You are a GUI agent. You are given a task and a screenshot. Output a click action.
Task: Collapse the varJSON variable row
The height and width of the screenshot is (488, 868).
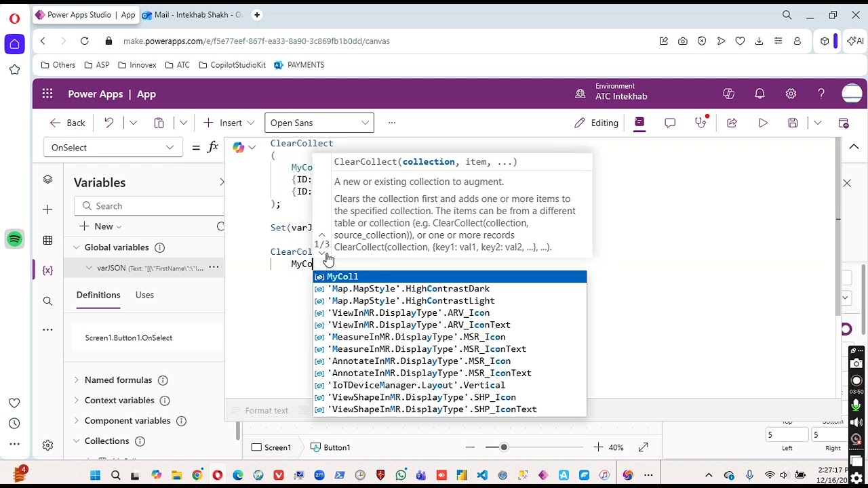coord(89,268)
